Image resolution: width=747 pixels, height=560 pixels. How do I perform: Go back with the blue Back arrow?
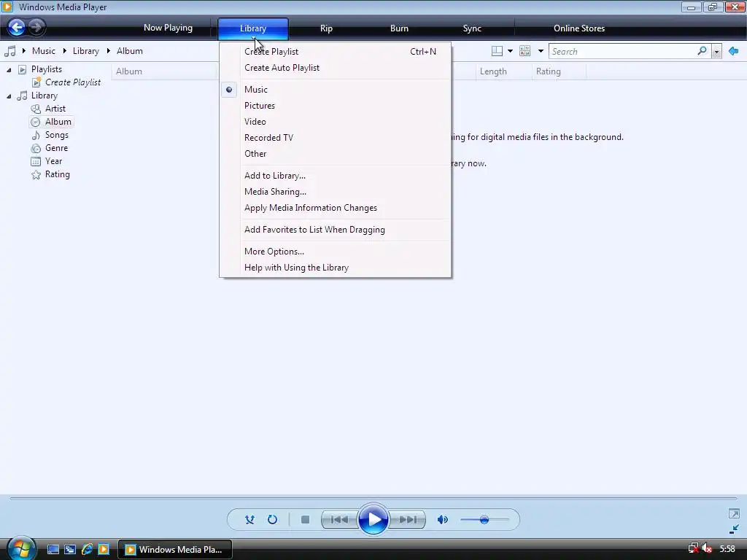coord(16,27)
